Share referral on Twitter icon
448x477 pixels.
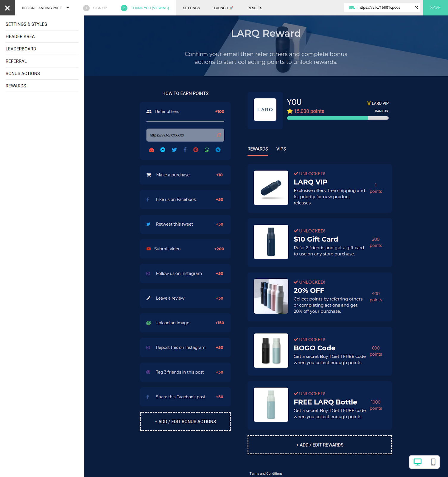click(x=174, y=150)
